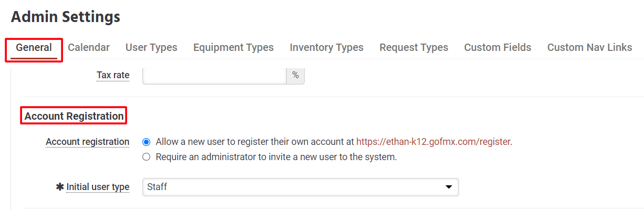
Task: Open the User Types tab
Action: click(151, 48)
